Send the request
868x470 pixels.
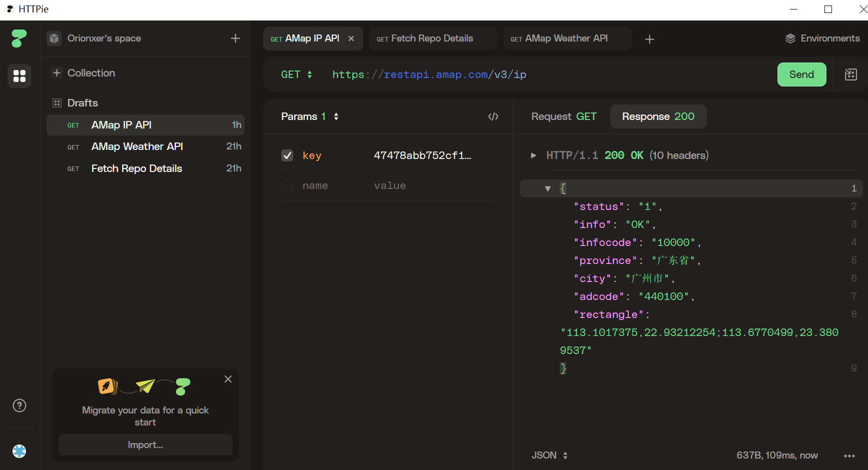pos(801,74)
